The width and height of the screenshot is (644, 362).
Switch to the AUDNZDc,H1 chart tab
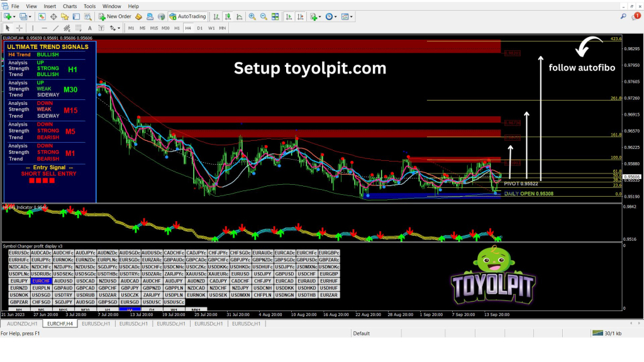22,323
